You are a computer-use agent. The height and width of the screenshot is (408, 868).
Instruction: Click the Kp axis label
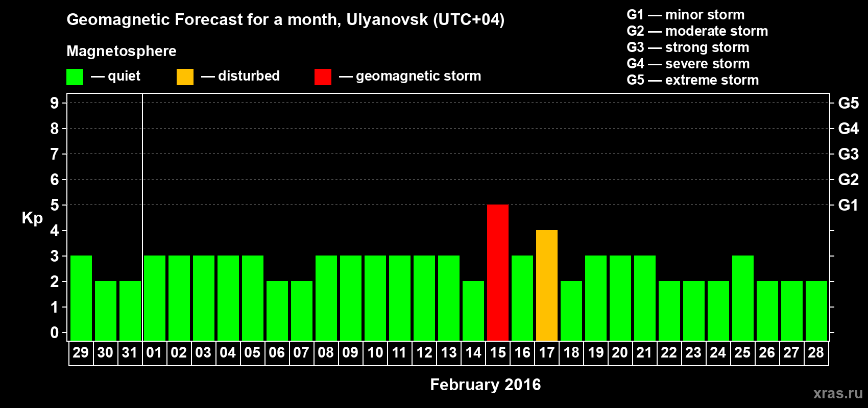(32, 218)
